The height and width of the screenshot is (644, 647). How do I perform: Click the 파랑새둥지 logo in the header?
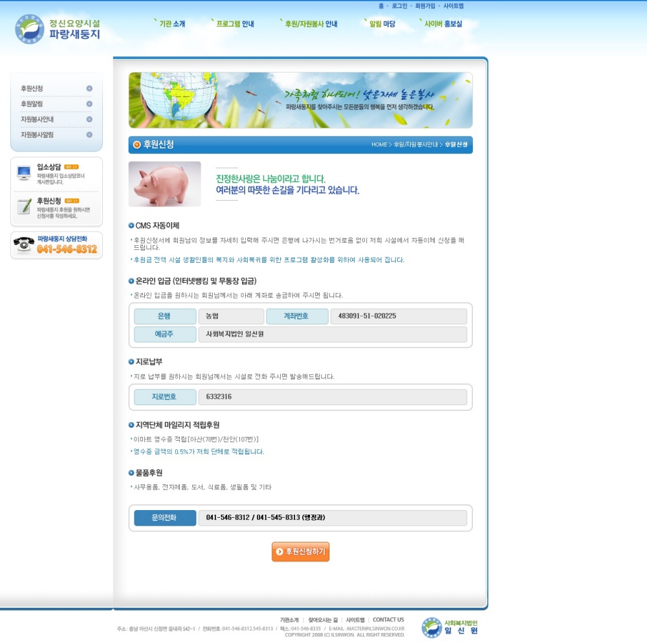pyautogui.click(x=58, y=29)
